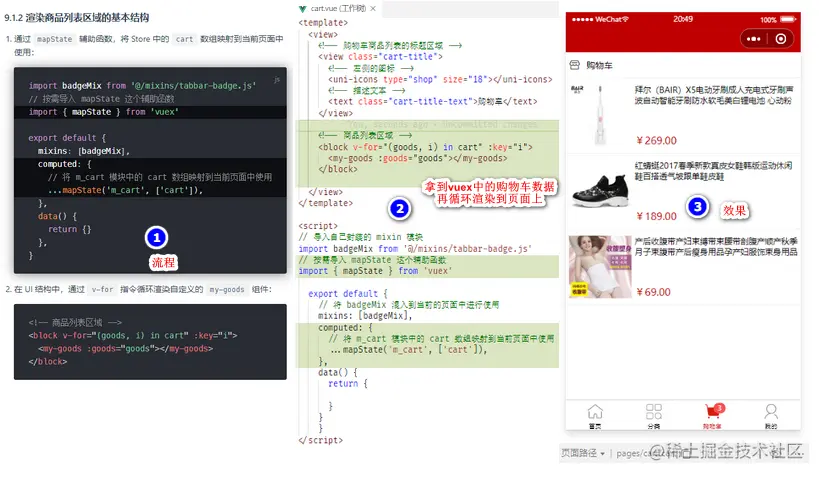Click the <template> line in the editor
819x477 pixels.
click(323, 23)
